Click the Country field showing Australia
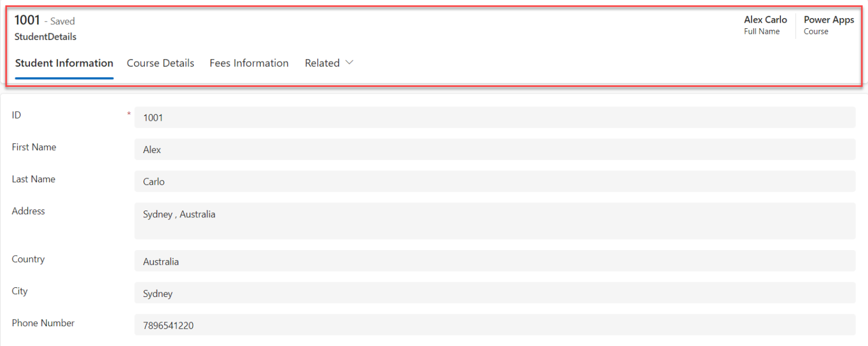The width and height of the screenshot is (868, 346). click(494, 261)
